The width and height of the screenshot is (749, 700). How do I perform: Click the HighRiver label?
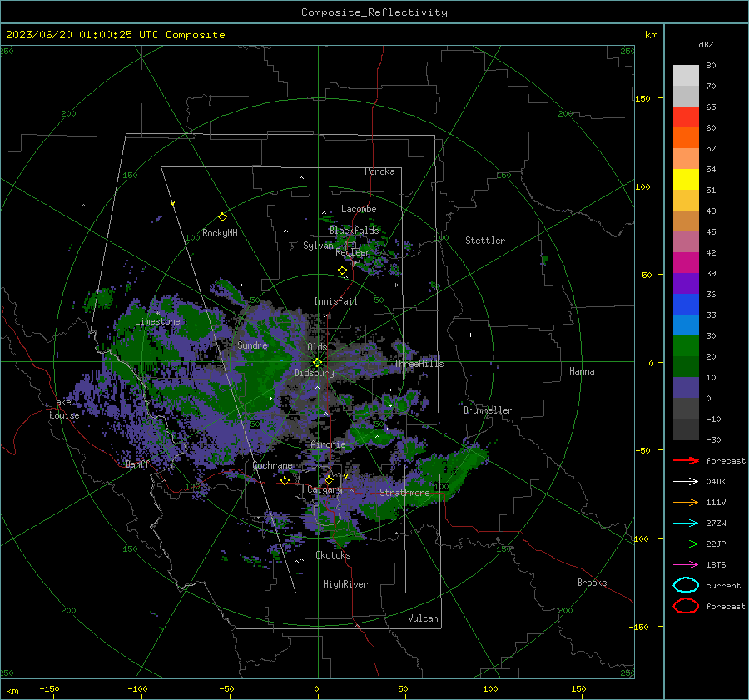coord(345,584)
